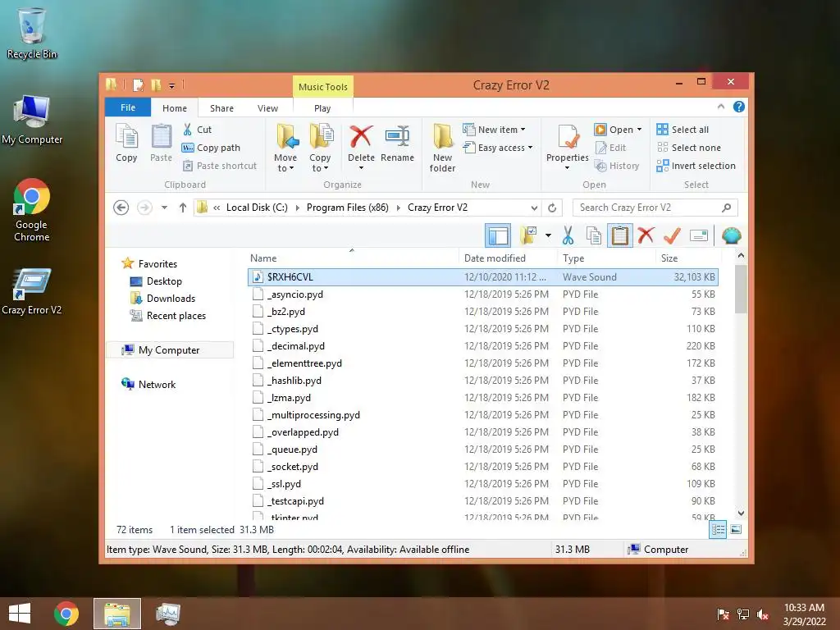
Task: Switch to the View ribbon tab
Action: coord(267,108)
